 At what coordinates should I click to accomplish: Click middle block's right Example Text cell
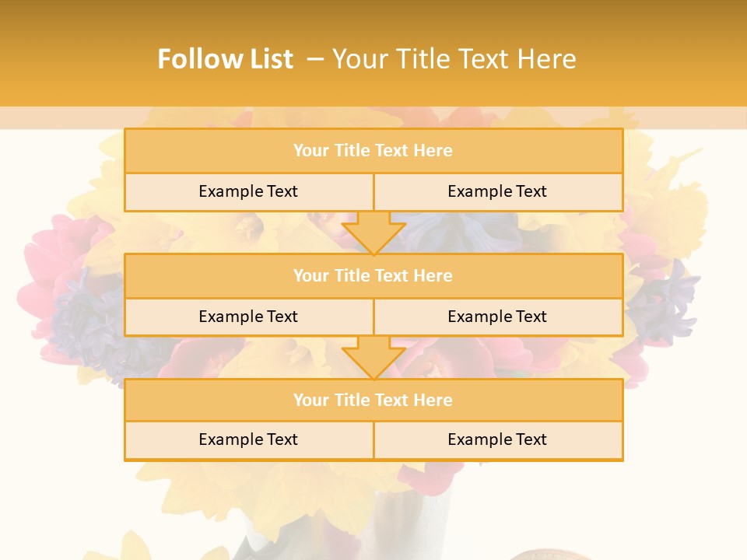[497, 317]
